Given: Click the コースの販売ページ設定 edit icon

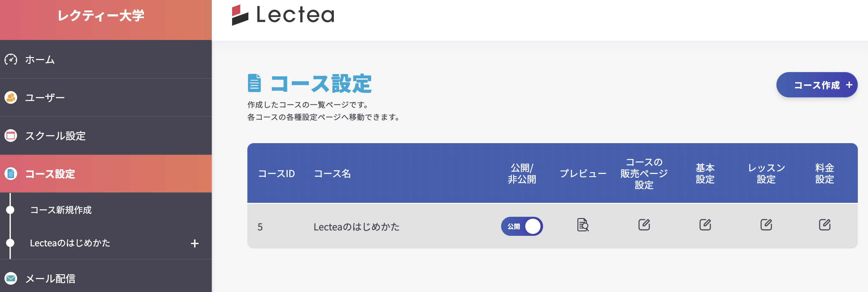Looking at the screenshot, I should tap(644, 225).
